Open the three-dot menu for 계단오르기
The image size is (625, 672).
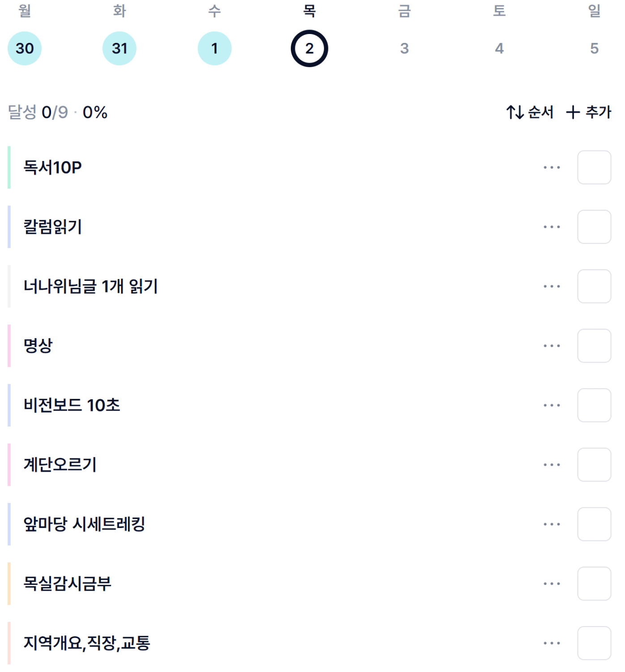click(x=551, y=465)
